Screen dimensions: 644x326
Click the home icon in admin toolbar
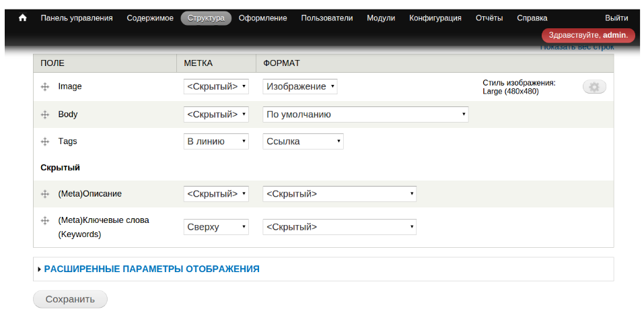coord(23,18)
